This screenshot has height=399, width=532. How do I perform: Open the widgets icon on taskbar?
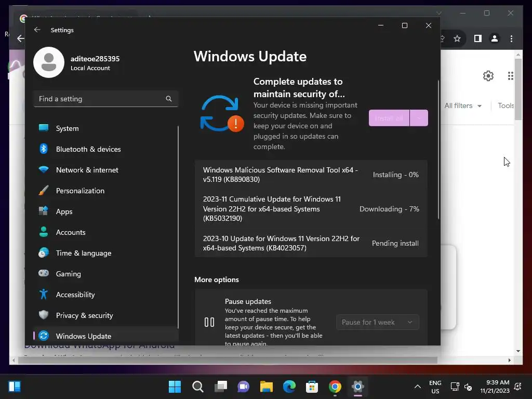[x=15, y=387]
